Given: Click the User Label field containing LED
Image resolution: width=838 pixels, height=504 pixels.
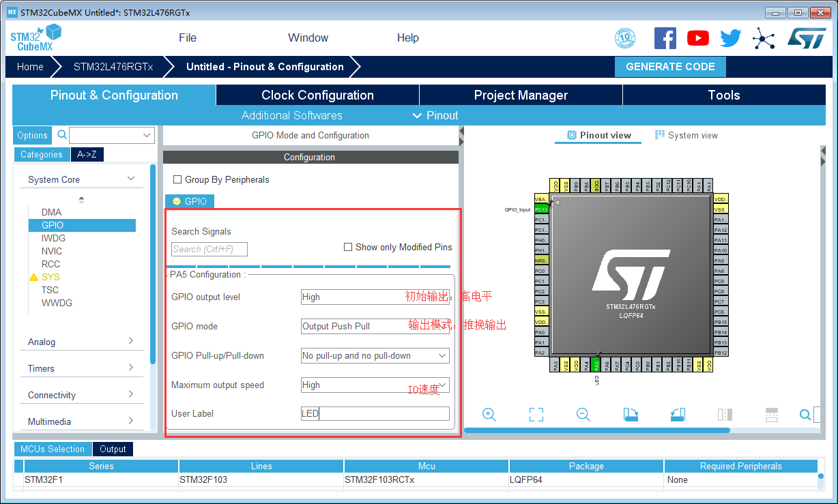Looking at the screenshot, I should tap(375, 413).
